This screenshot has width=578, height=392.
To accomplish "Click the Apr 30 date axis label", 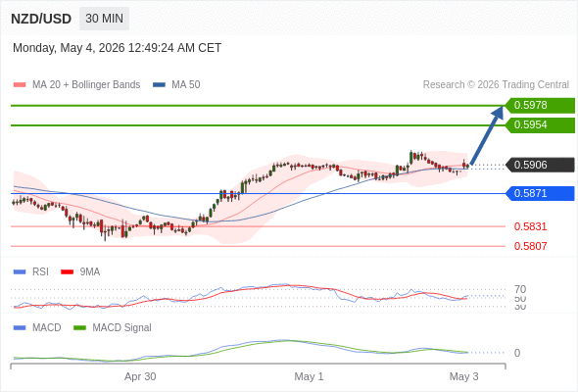I will (140, 376).
